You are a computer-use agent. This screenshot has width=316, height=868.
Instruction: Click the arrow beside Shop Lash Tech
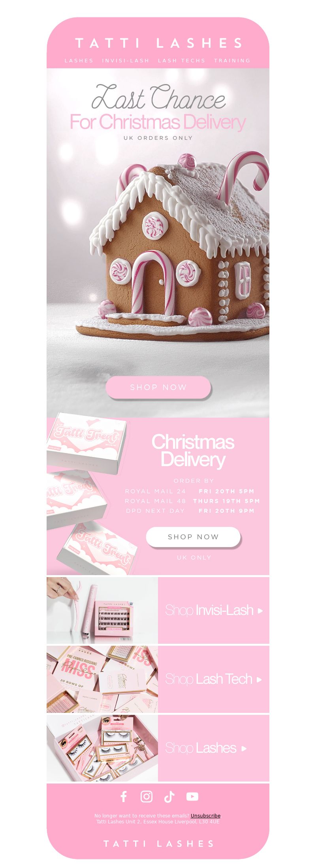(x=259, y=679)
